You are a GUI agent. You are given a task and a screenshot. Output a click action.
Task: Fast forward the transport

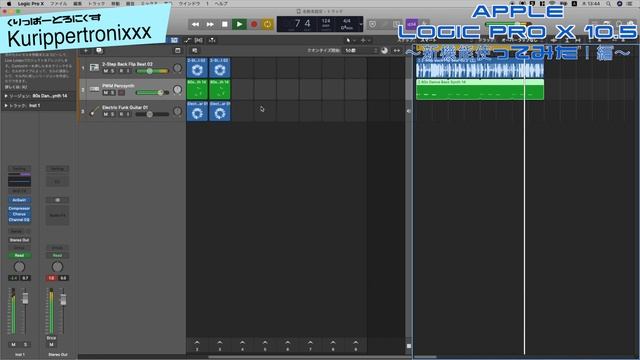point(210,24)
